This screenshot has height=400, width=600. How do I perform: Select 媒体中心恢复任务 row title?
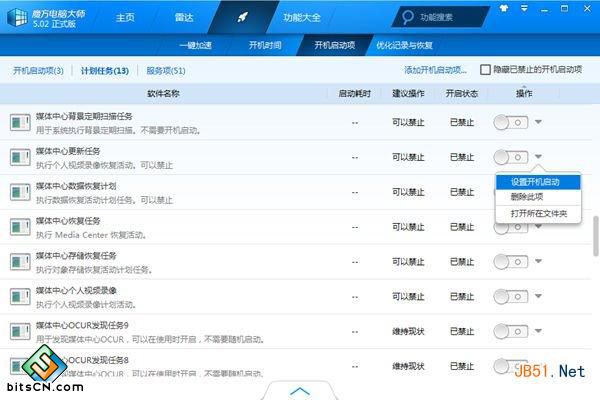pyautogui.click(x=68, y=221)
